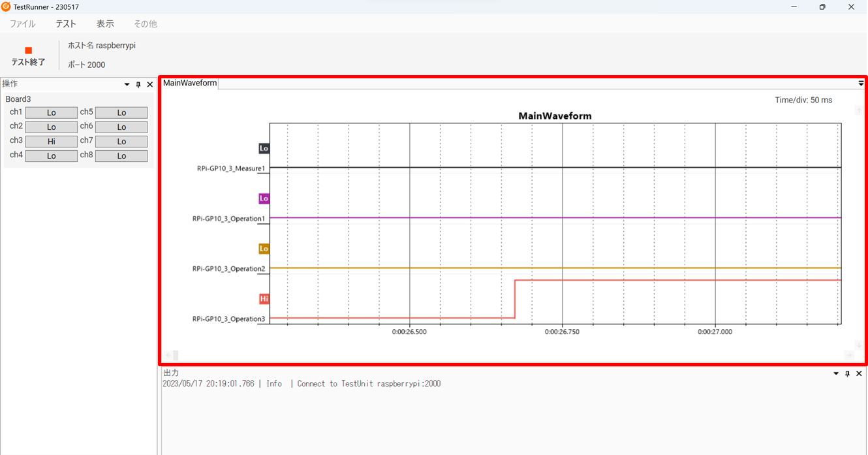This screenshot has width=868, height=455.
Task: Click the TestRunner app icon in title bar
Action: pyautogui.click(x=6, y=7)
